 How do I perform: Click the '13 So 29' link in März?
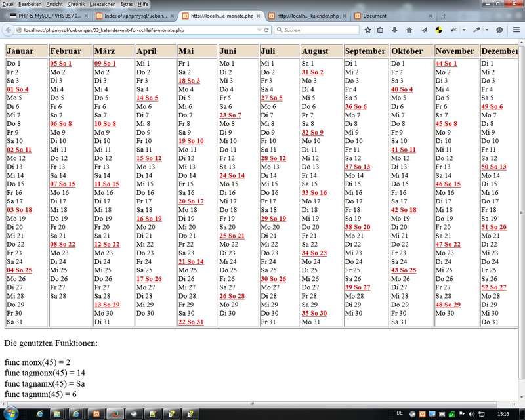tap(107, 304)
